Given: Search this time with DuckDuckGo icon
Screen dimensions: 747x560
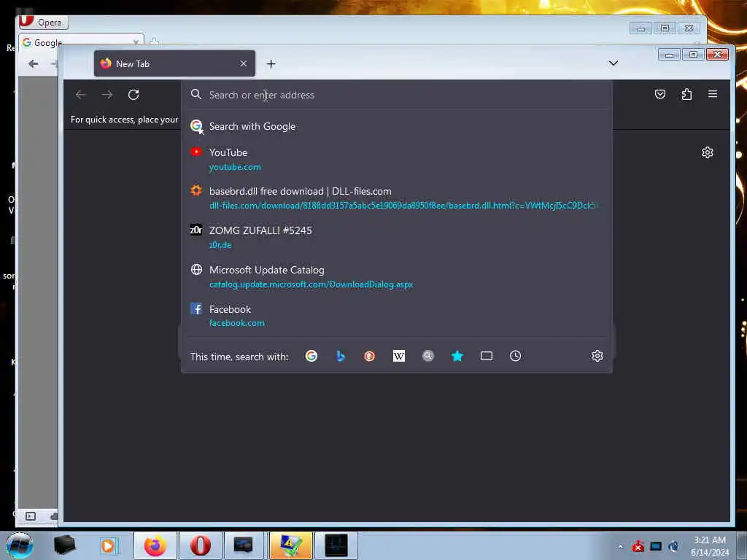Looking at the screenshot, I should tap(369, 356).
